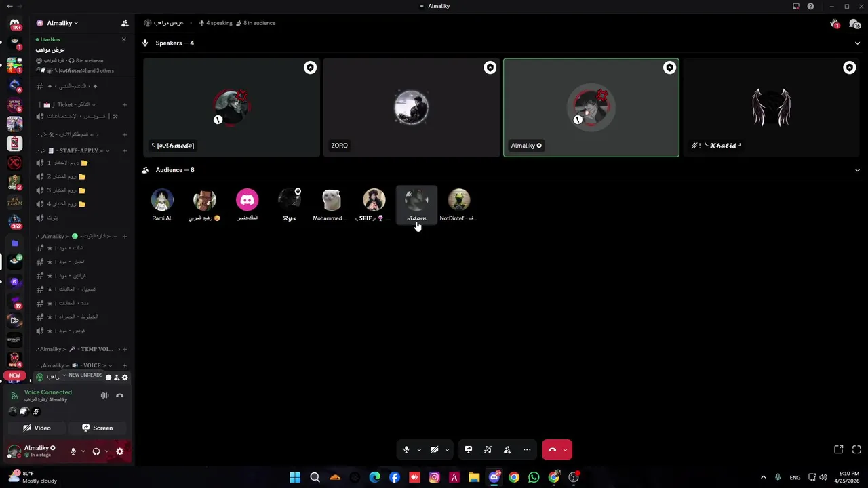Open Rami AL audience member avatar

162,200
